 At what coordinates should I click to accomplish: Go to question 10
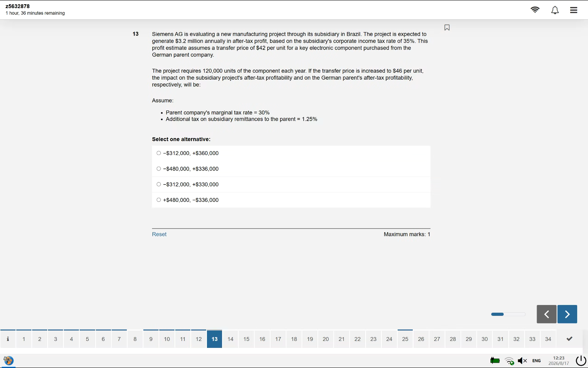pyautogui.click(x=167, y=339)
